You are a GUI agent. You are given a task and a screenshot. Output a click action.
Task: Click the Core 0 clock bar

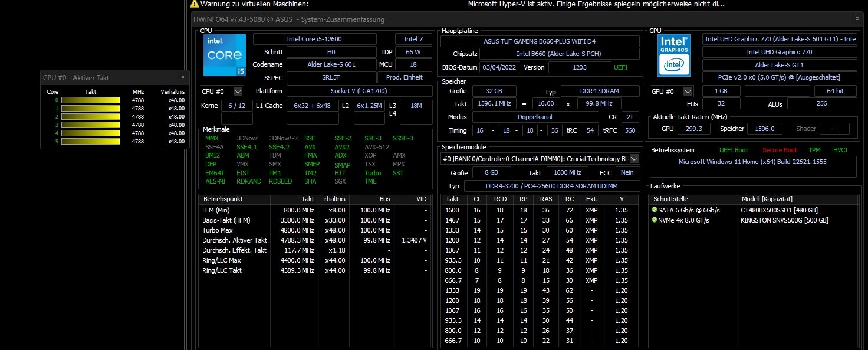coord(91,100)
